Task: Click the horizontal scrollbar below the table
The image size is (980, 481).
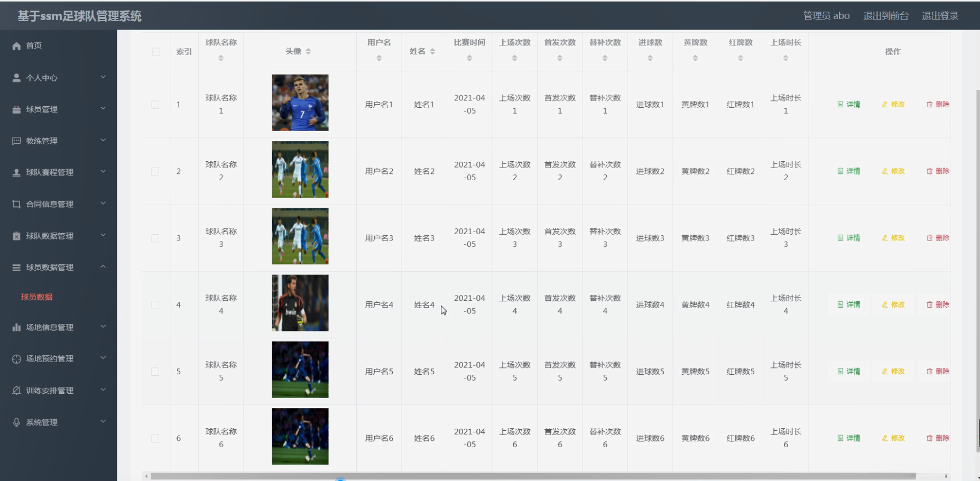Action: pyautogui.click(x=533, y=476)
